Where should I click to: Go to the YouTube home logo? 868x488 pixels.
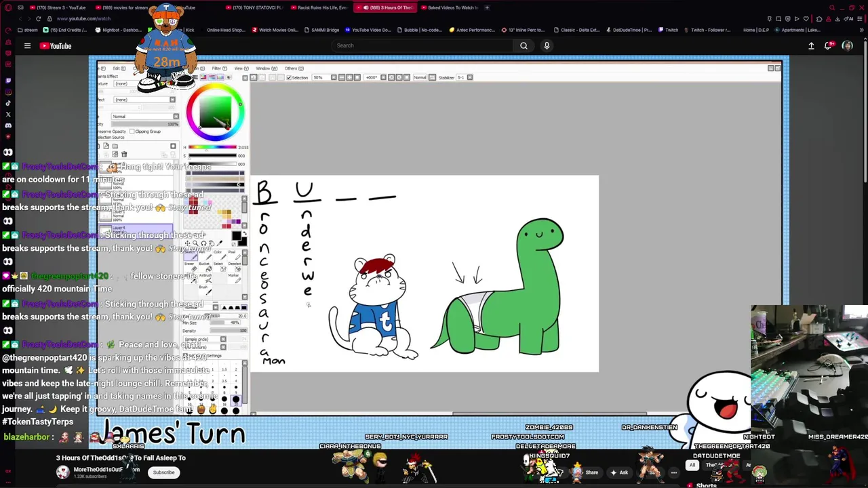point(56,45)
